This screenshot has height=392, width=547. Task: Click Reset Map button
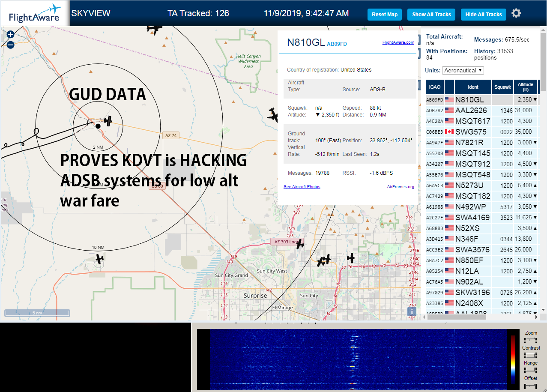385,15
